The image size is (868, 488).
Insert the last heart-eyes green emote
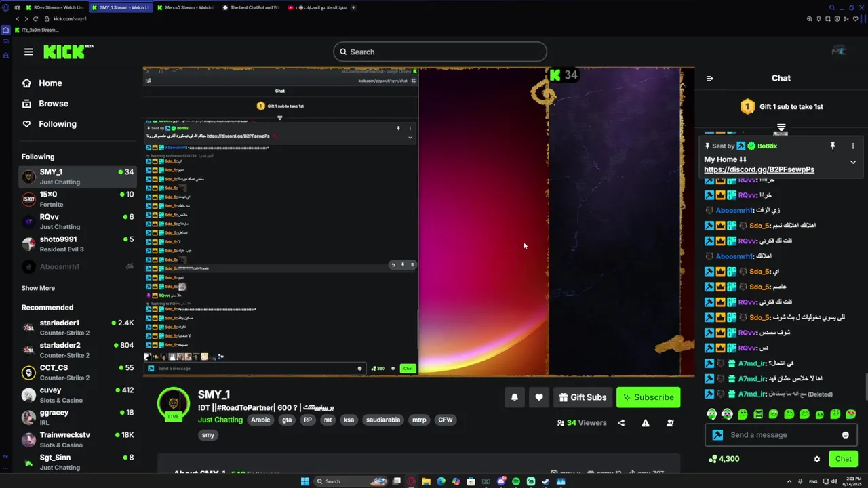pyautogui.click(x=850, y=414)
